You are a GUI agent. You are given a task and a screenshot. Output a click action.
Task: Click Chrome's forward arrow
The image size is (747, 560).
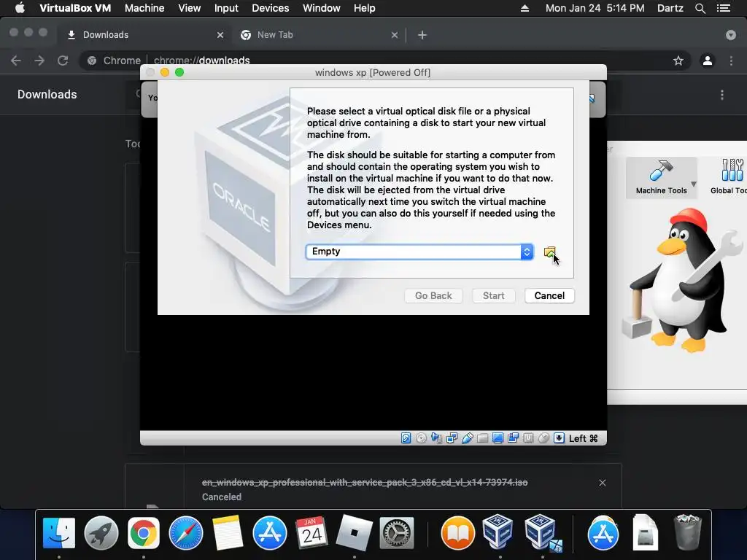39,61
